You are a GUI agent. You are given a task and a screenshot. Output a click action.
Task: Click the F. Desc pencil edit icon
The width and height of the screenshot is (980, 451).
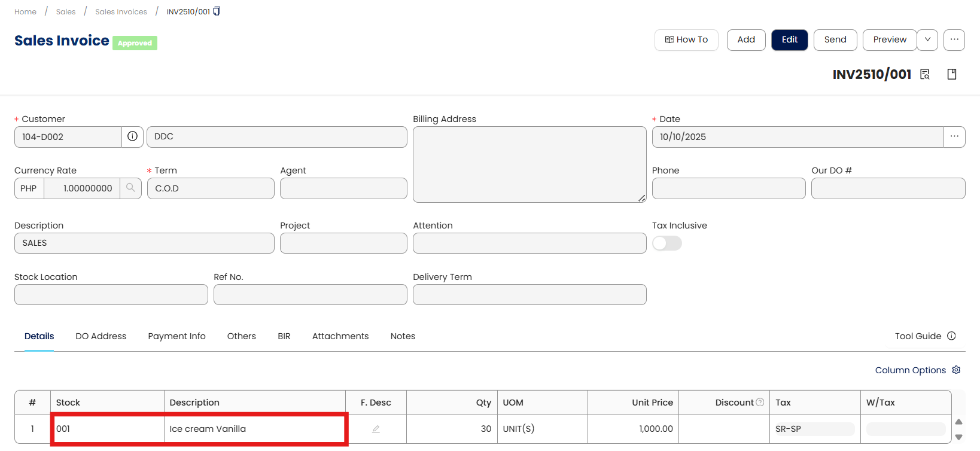[376, 429]
